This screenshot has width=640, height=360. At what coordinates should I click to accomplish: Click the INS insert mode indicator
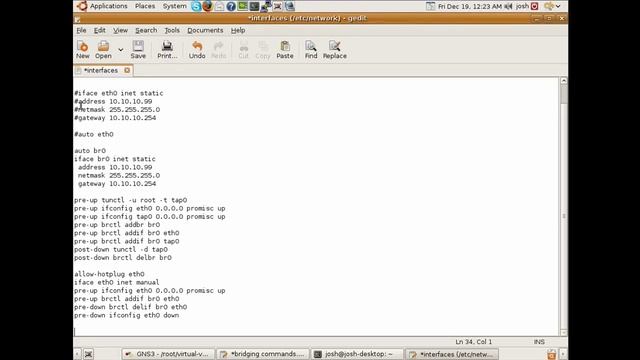[x=539, y=342]
